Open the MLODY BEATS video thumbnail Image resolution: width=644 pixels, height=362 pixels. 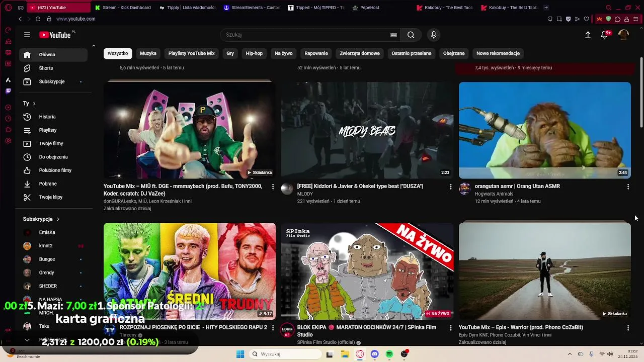coord(367,130)
